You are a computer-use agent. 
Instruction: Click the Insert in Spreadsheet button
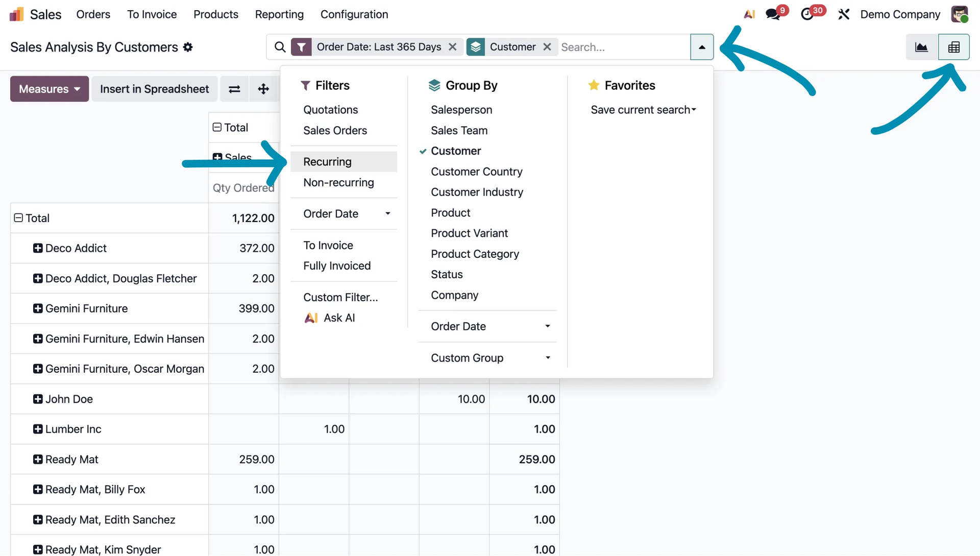154,89
